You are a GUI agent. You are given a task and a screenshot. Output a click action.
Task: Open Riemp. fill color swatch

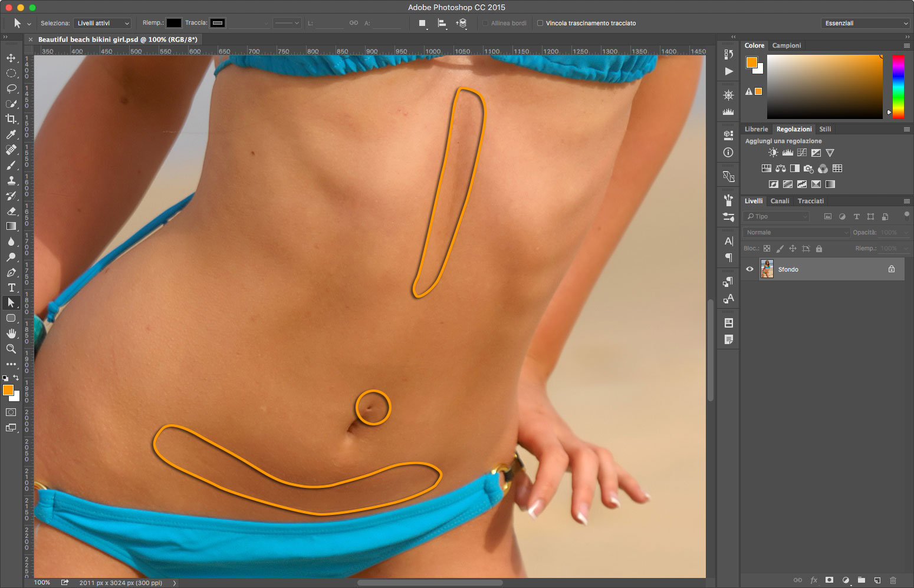(x=173, y=23)
